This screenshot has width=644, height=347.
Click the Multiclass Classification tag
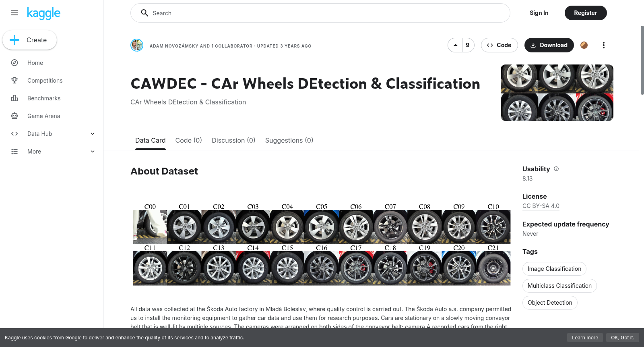click(559, 286)
